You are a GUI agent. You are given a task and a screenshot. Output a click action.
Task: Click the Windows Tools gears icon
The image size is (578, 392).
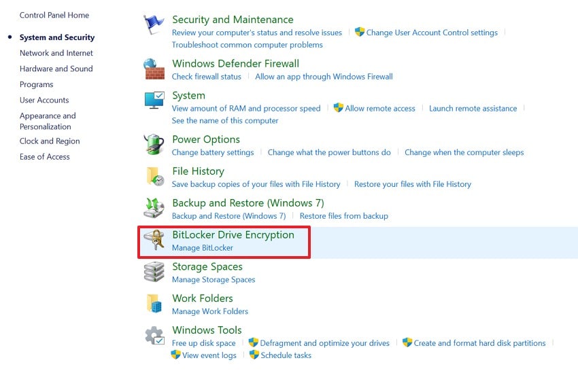click(x=154, y=335)
